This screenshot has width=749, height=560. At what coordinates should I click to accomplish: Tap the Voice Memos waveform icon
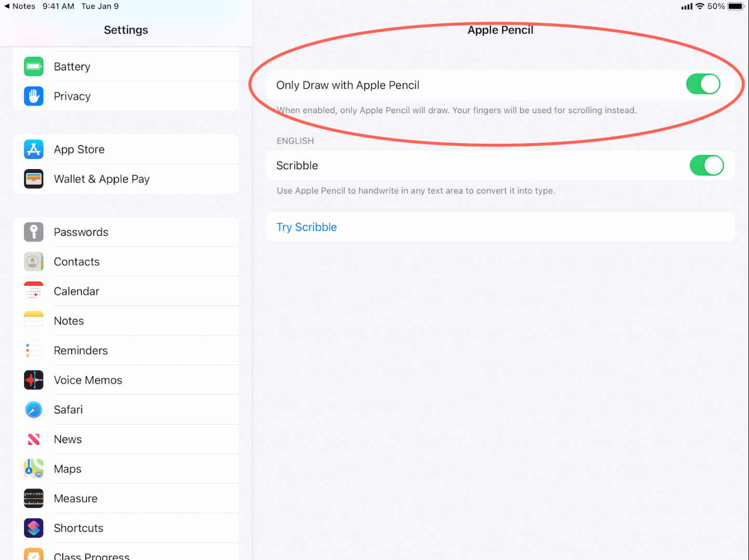[34, 380]
